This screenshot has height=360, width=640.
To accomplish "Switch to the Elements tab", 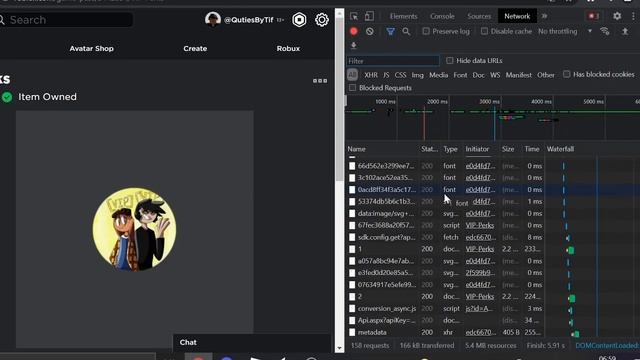I will pos(403,16).
